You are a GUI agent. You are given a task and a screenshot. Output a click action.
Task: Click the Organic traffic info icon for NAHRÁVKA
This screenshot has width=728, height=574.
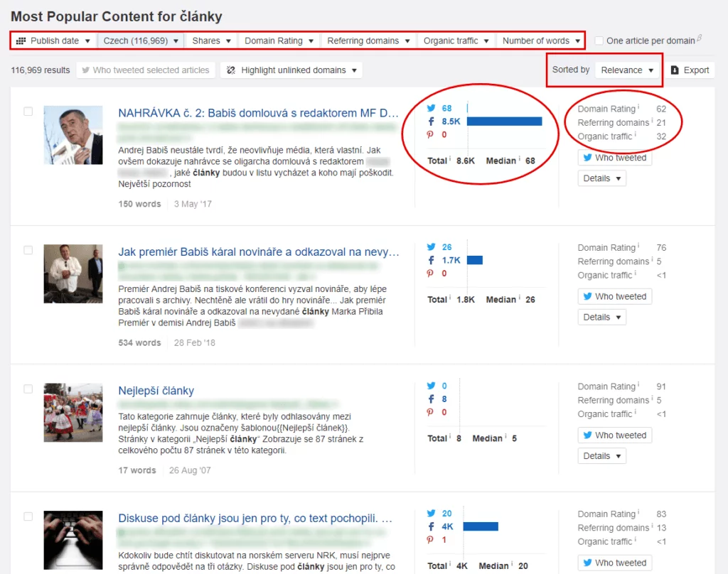(635, 134)
